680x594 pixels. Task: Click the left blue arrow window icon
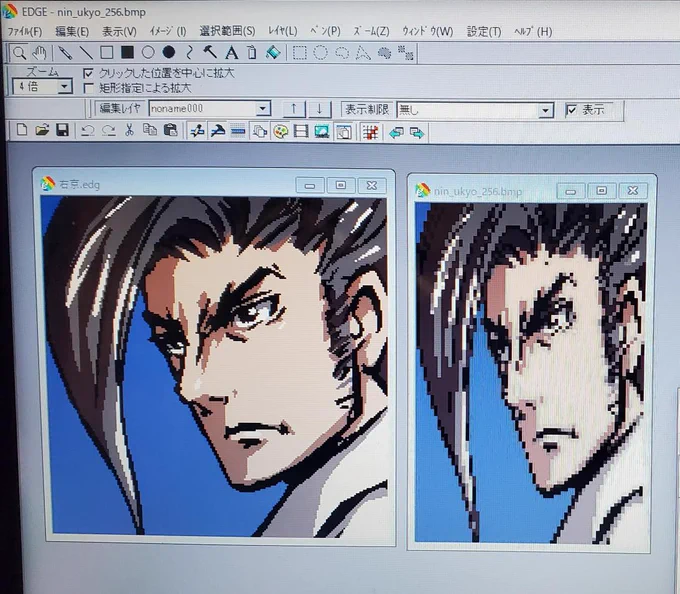tap(396, 133)
